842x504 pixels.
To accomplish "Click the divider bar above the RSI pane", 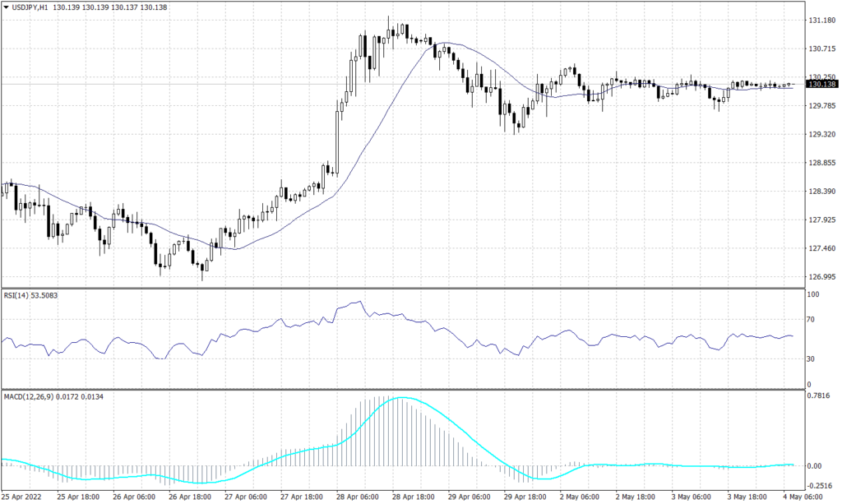I will (x=411, y=287).
